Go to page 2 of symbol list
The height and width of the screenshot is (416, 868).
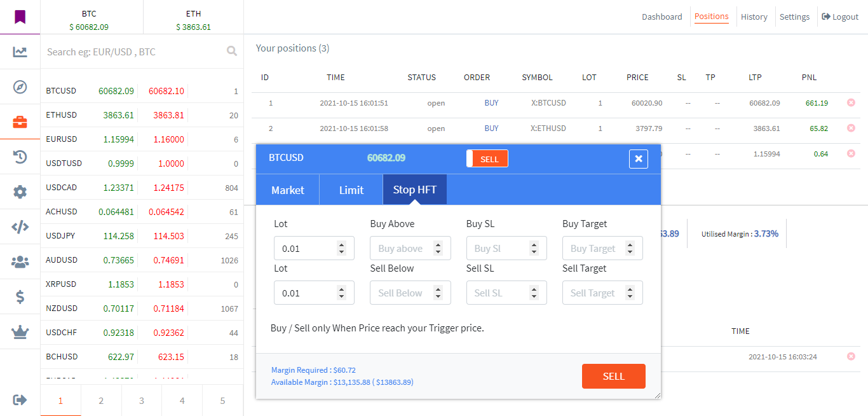pyautogui.click(x=101, y=401)
